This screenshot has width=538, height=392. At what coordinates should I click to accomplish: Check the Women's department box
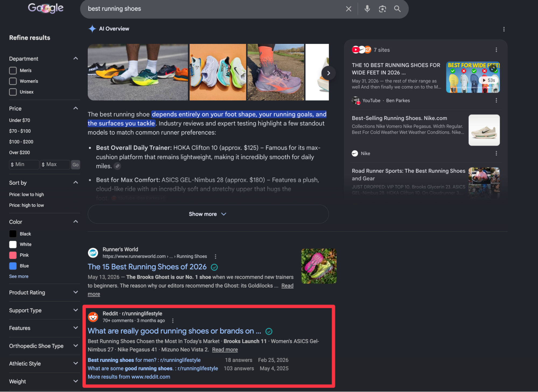tap(13, 81)
